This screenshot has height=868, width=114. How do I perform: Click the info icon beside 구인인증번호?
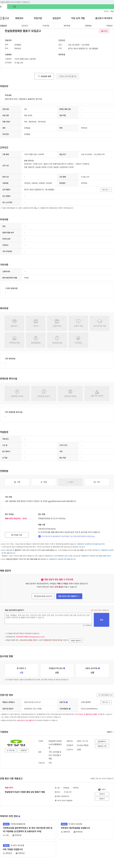(70, 709)
